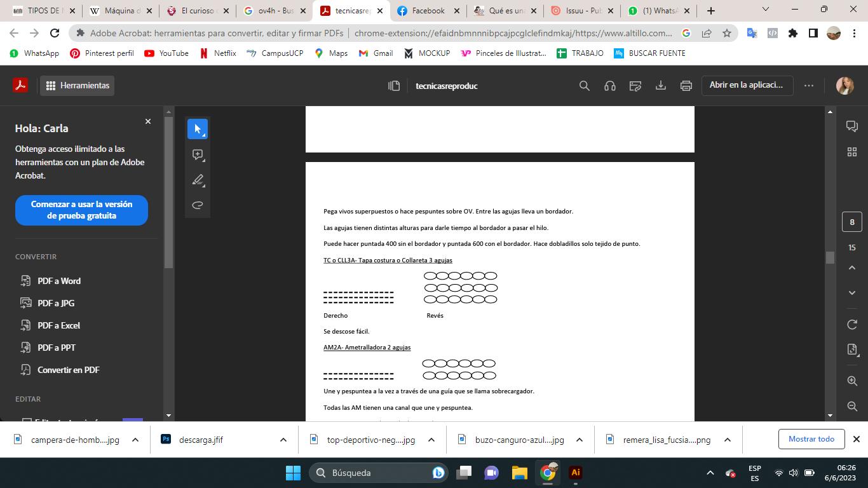Click the document vertical scrollbar thumb
This screenshot has width=868, height=488.
point(830,257)
